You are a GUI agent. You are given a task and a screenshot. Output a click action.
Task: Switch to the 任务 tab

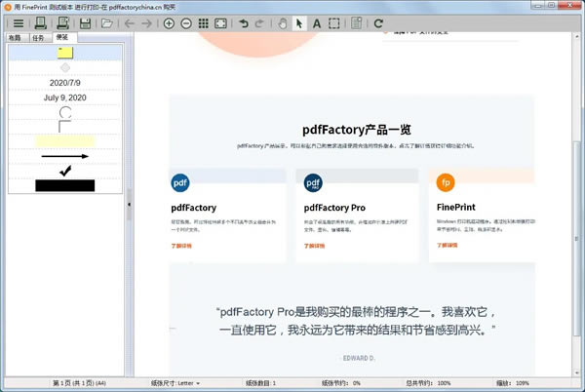(x=38, y=38)
